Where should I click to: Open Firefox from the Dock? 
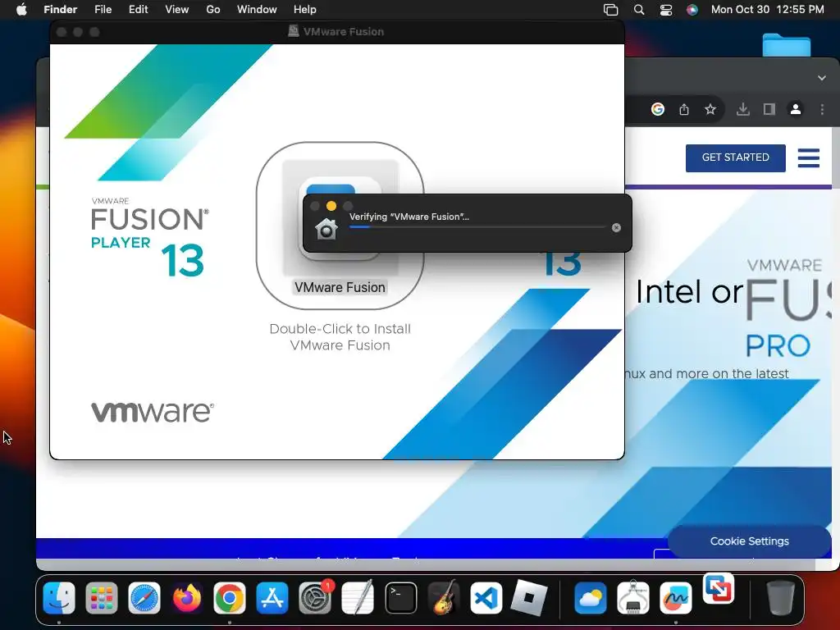[x=186, y=597]
